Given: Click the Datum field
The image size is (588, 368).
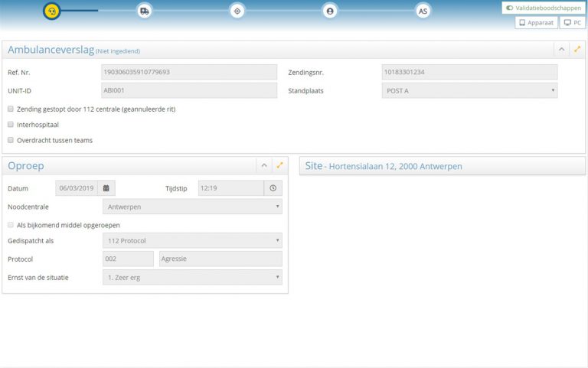Looking at the screenshot, I should [77, 188].
